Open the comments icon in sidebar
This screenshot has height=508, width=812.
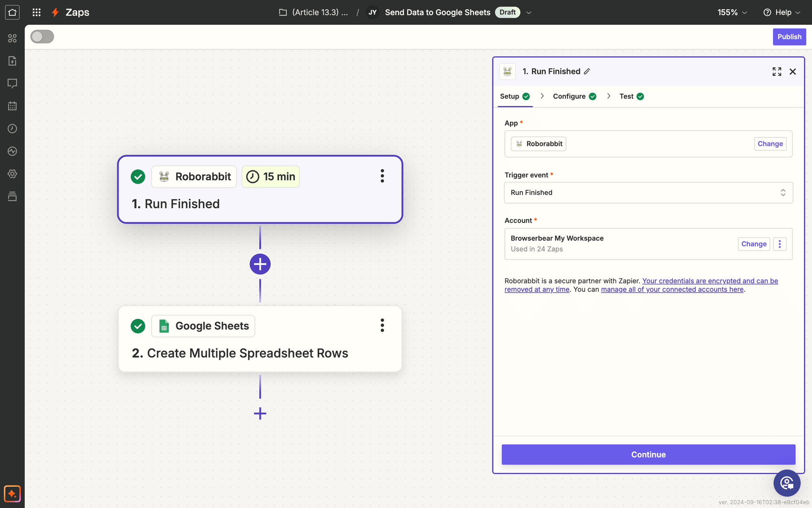pyautogui.click(x=12, y=83)
